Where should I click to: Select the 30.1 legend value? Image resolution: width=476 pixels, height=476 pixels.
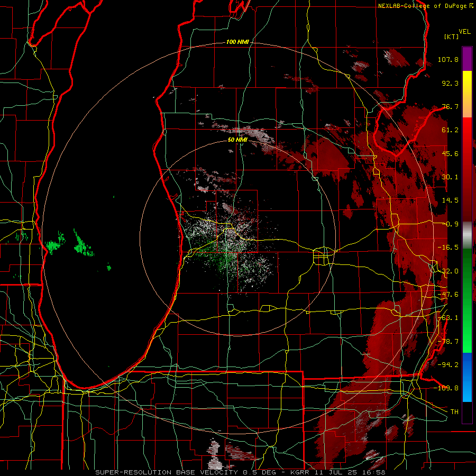click(450, 177)
